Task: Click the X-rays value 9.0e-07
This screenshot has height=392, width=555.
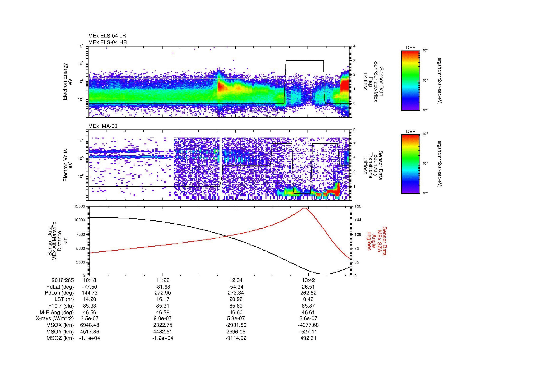Action: 163,319
